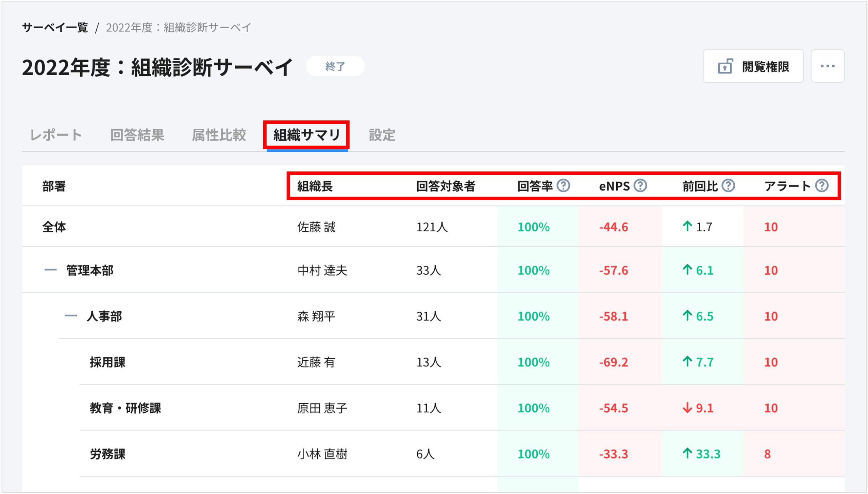The width and height of the screenshot is (868, 494).
Task: Open the 設定 tab
Action: point(382,135)
